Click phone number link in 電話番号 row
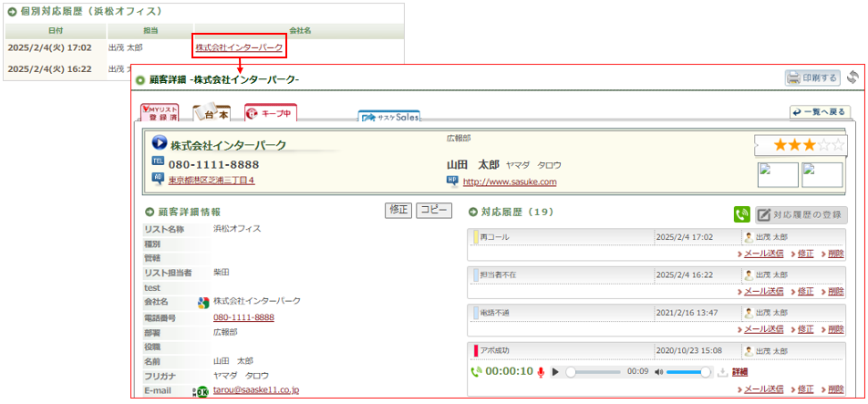Viewport: 868px width, 404px height. point(243,317)
